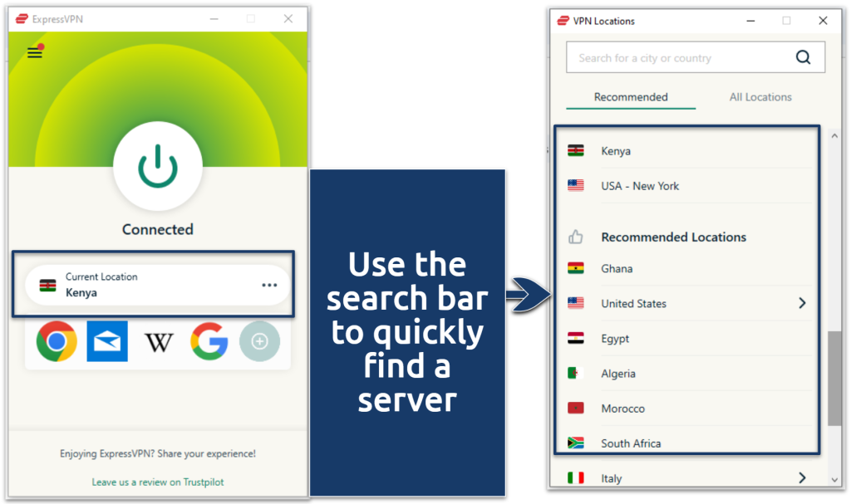Launch the Chrome shortcut
This screenshot has width=851, height=504.
point(57,341)
